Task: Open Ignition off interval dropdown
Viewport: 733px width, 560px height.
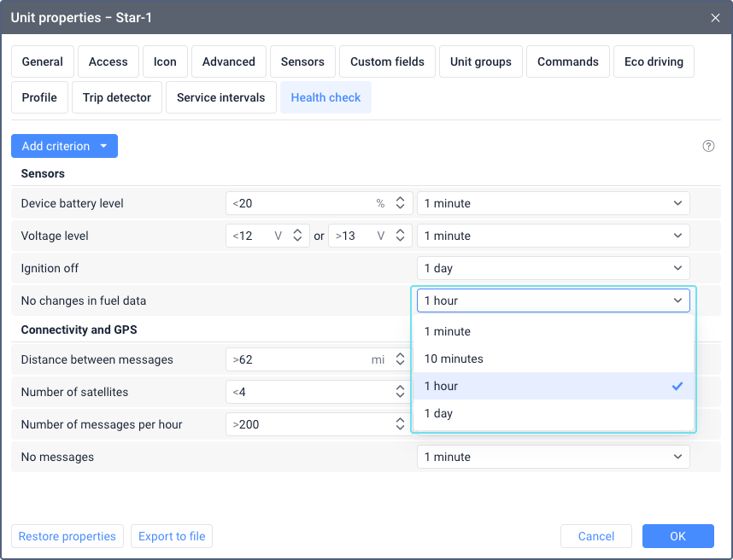Action: click(553, 268)
